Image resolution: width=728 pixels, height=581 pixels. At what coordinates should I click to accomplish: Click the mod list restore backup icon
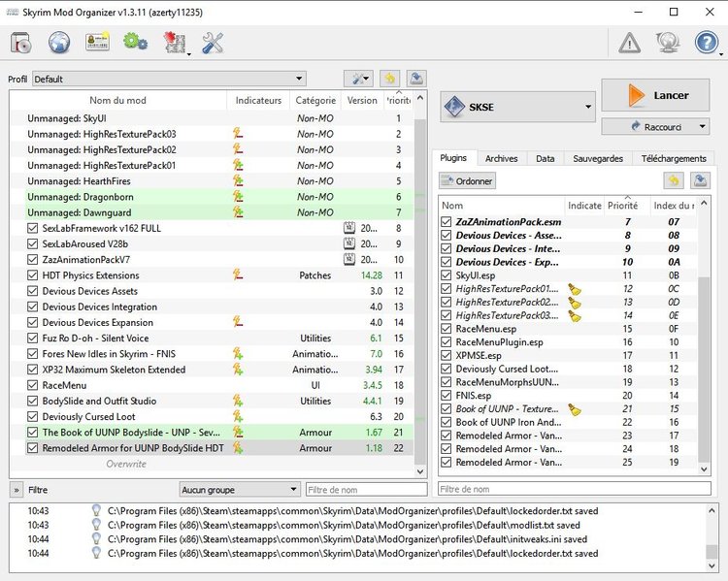tap(390, 79)
